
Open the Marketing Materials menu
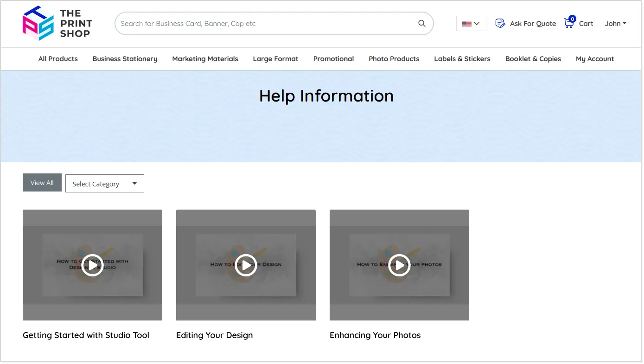click(x=205, y=59)
